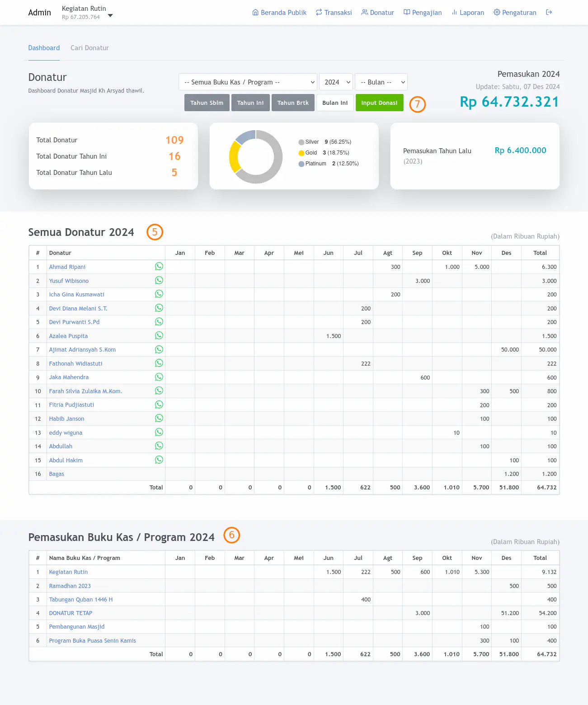The height and width of the screenshot is (705, 588).
Task: Open WhatsApp chat for Fathonah Widiastuti
Action: point(159,363)
